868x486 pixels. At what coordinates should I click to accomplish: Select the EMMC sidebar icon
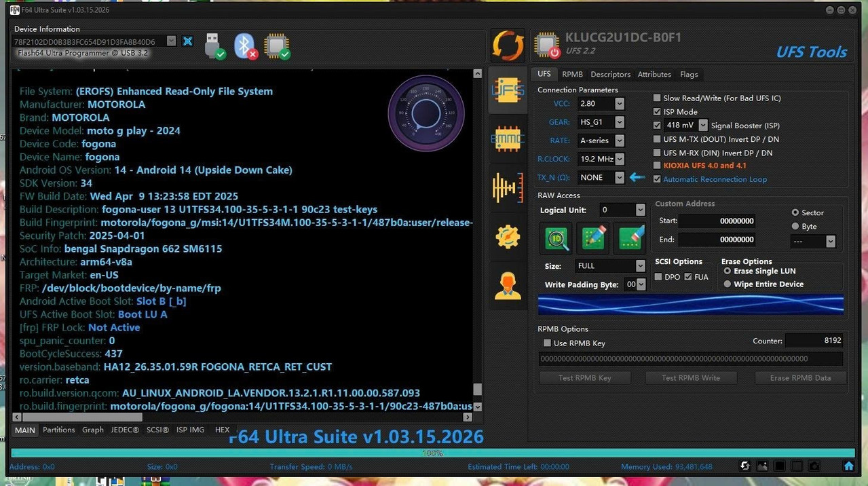(x=508, y=138)
